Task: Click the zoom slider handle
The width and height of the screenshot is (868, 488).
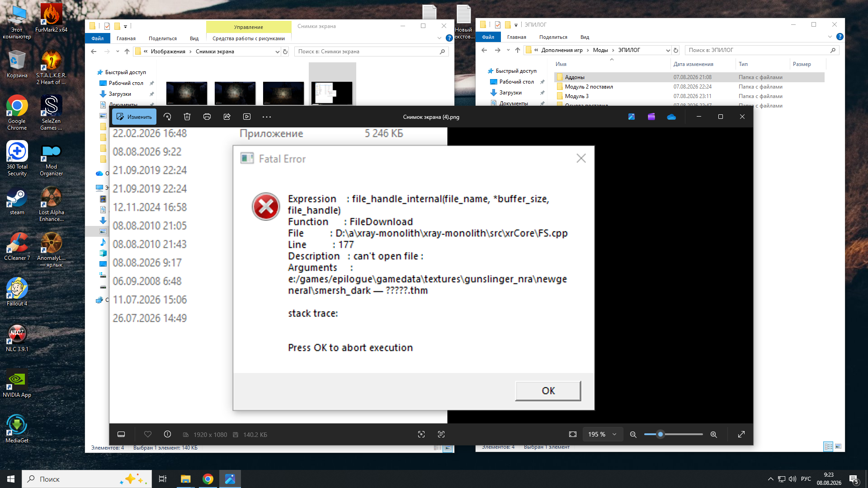Action: tap(660, 434)
